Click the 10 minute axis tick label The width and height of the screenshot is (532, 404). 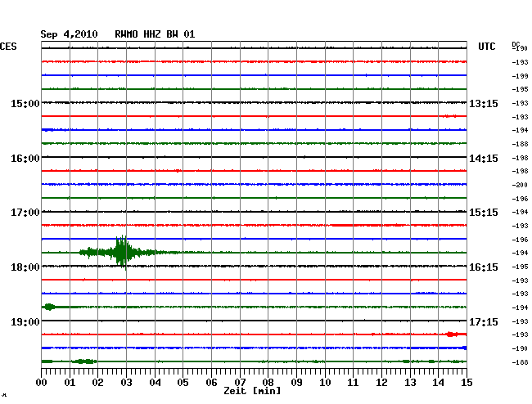[325, 383]
